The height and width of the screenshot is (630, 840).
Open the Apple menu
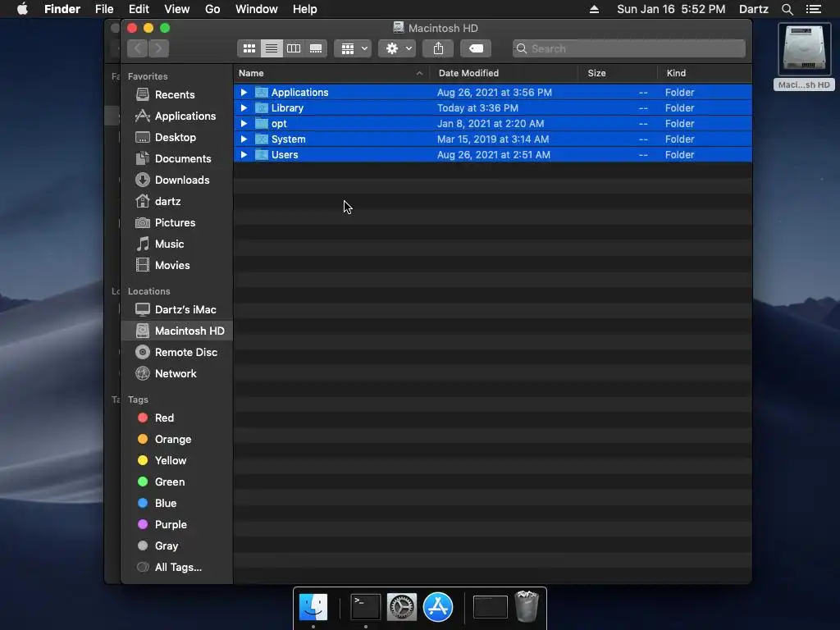coord(22,9)
